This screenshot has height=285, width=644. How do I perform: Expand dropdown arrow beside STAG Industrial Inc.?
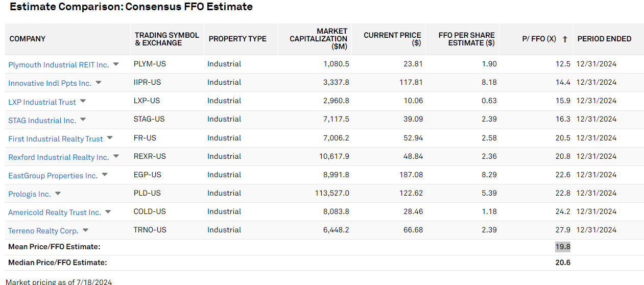pos(83,120)
